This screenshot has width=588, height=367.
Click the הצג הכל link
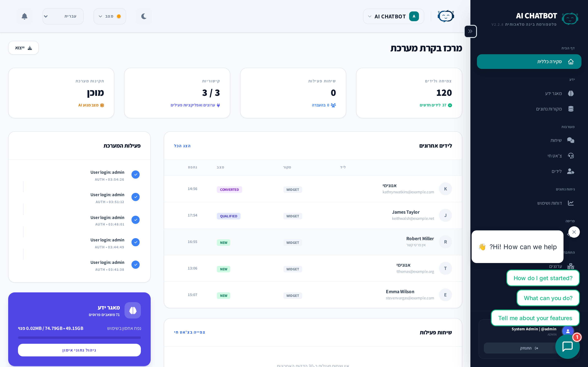coord(182,146)
